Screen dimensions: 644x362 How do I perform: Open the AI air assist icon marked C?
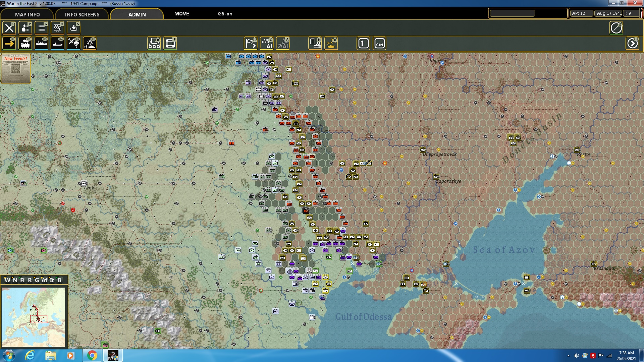(267, 44)
